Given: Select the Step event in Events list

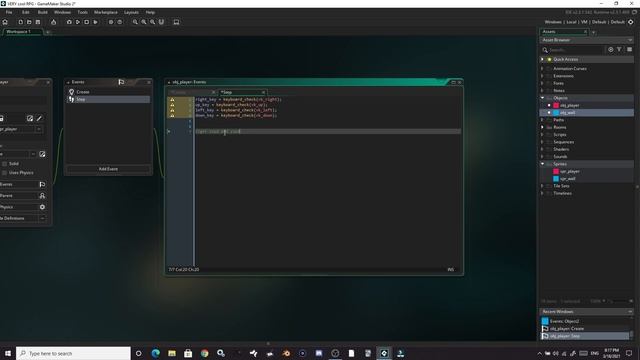Looking at the screenshot, I should click(x=108, y=99).
